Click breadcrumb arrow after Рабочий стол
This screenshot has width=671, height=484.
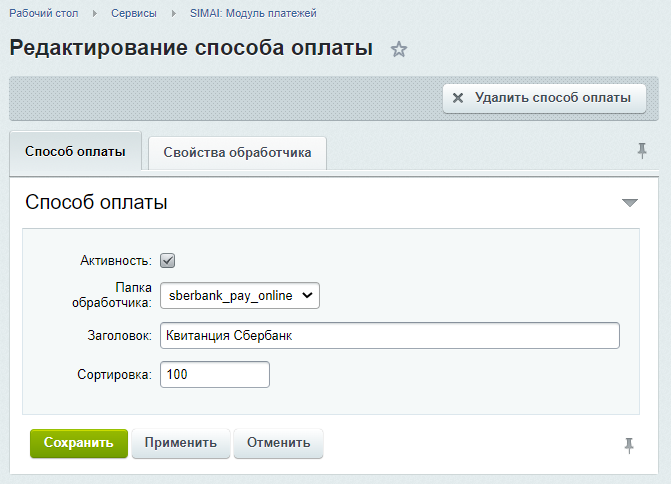coord(95,14)
